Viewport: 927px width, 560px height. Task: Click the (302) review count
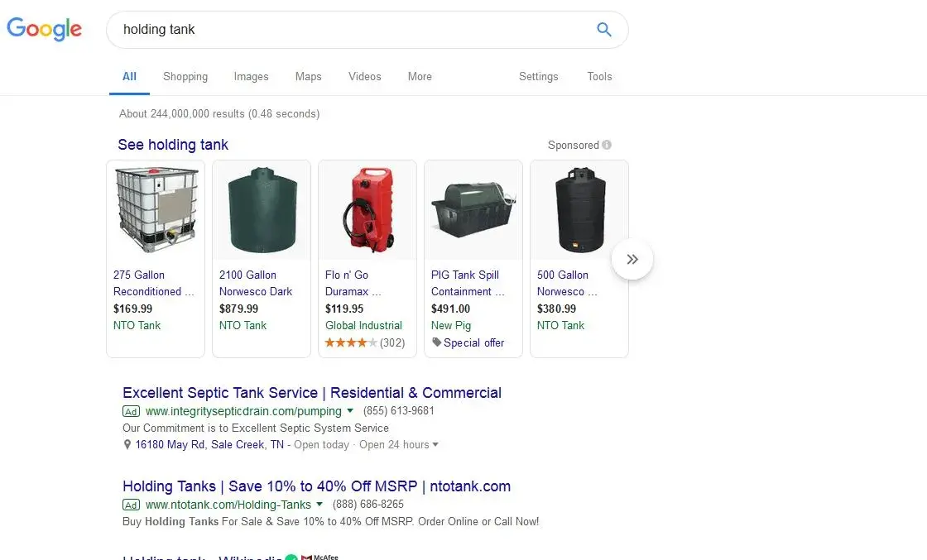coord(392,342)
